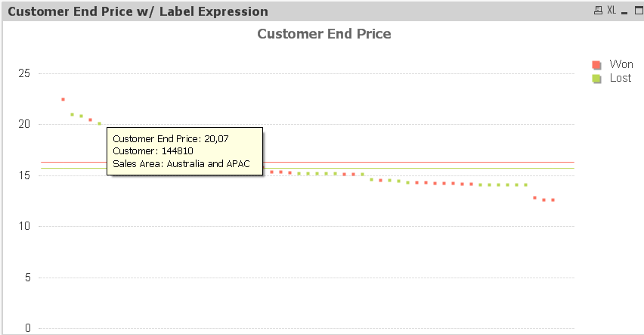Click the 25 label on the y-axis
This screenshot has width=644, height=335.
pyautogui.click(x=24, y=73)
